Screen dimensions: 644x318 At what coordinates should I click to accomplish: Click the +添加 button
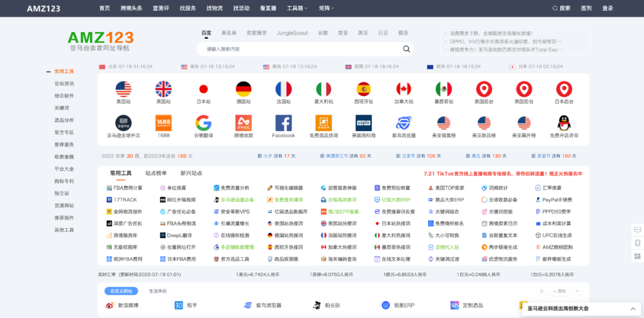[x=559, y=291]
